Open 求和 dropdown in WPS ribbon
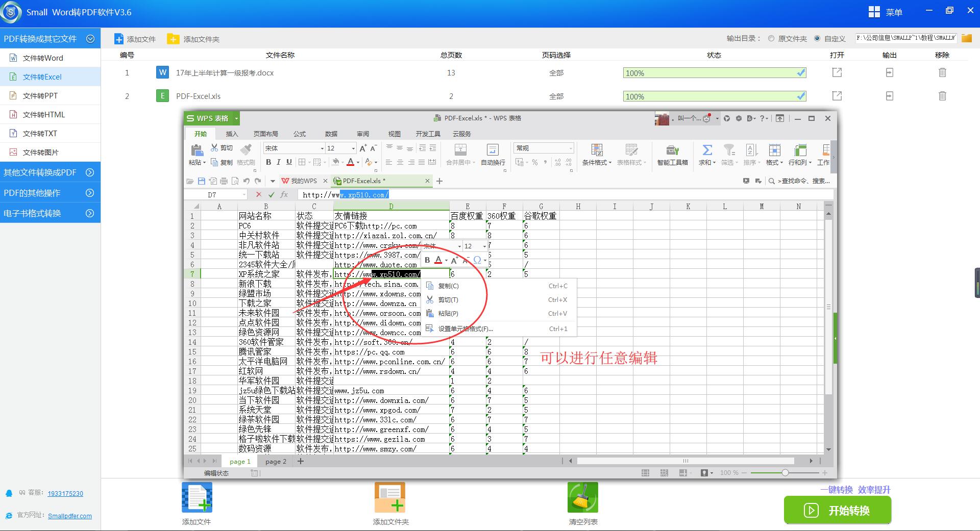This screenshot has width=980, height=531. pyautogui.click(x=707, y=163)
